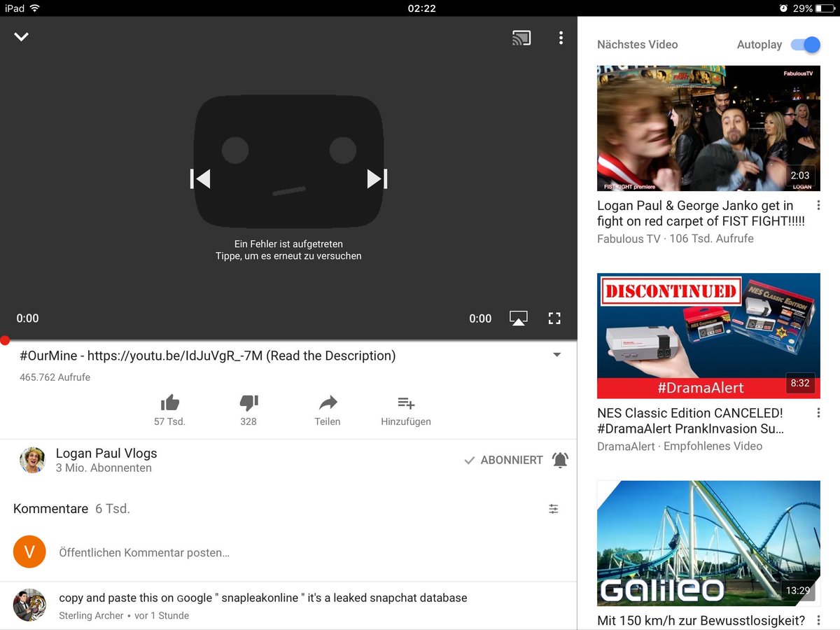Tap the Öffentlichen Kommentar posten field
Image resolution: width=840 pixels, height=630 pixels.
pos(144,552)
